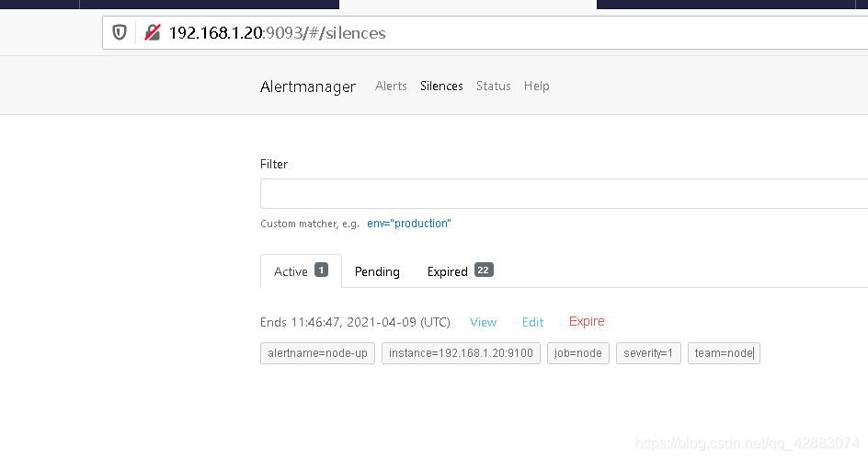Image resolution: width=868 pixels, height=460 pixels.
Task: Click the Ends 11:46:47, 2021-04-09 (UTC) text
Action: coord(355,322)
